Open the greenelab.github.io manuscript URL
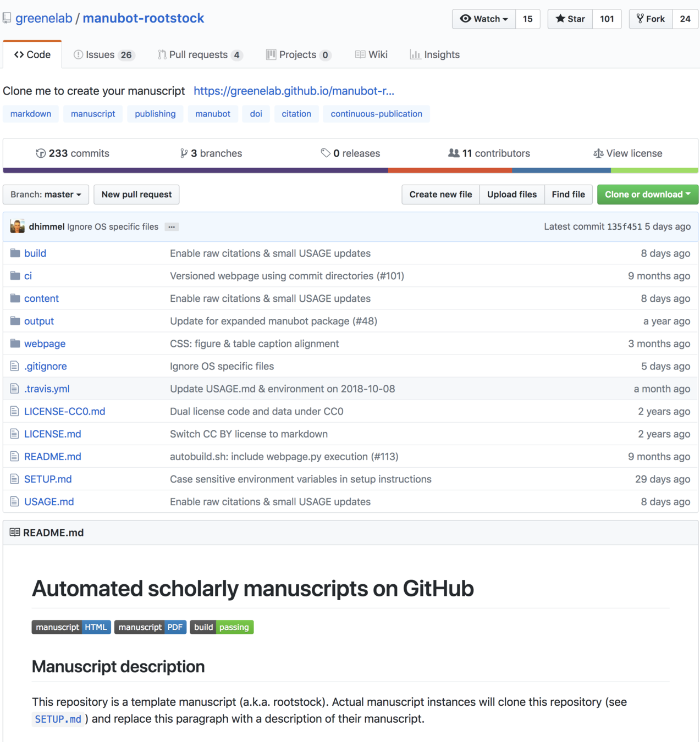700x742 pixels. click(294, 91)
